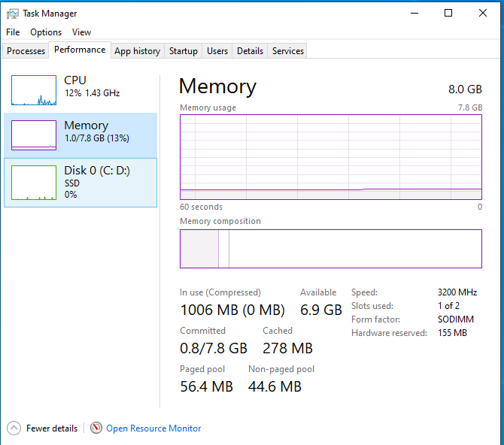This screenshot has height=445, width=504.
Task: Click the 6.9 GB Available value
Action: click(320, 310)
